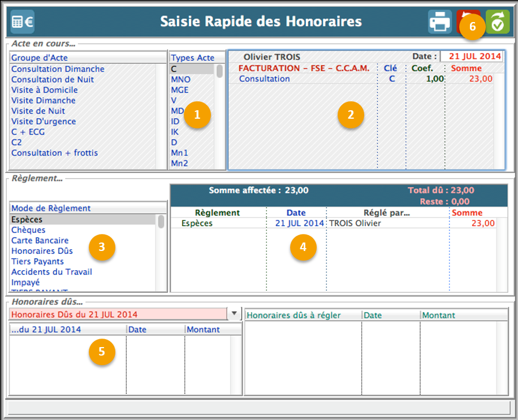Viewport: 518px width, 420px height.
Task: Click the blue printer icon
Action: click(x=439, y=22)
